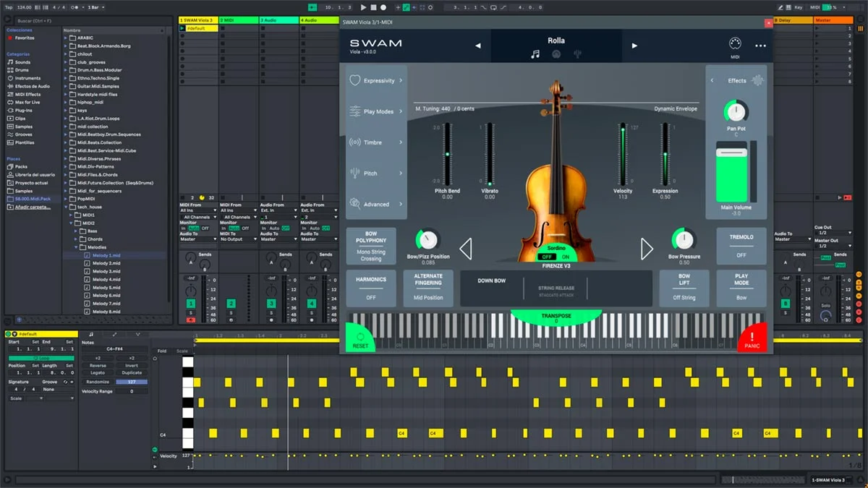Click the Pan Pot knob

(x=736, y=111)
